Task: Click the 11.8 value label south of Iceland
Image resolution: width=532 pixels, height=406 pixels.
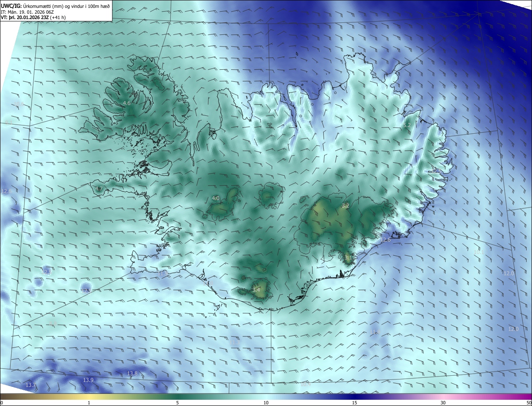Action: 375,332
